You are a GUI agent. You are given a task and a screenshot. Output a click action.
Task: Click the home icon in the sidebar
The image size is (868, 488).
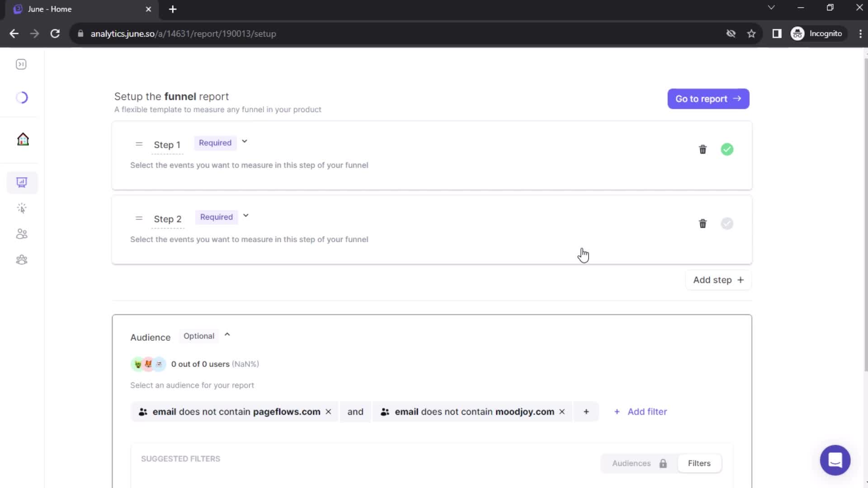22,139
